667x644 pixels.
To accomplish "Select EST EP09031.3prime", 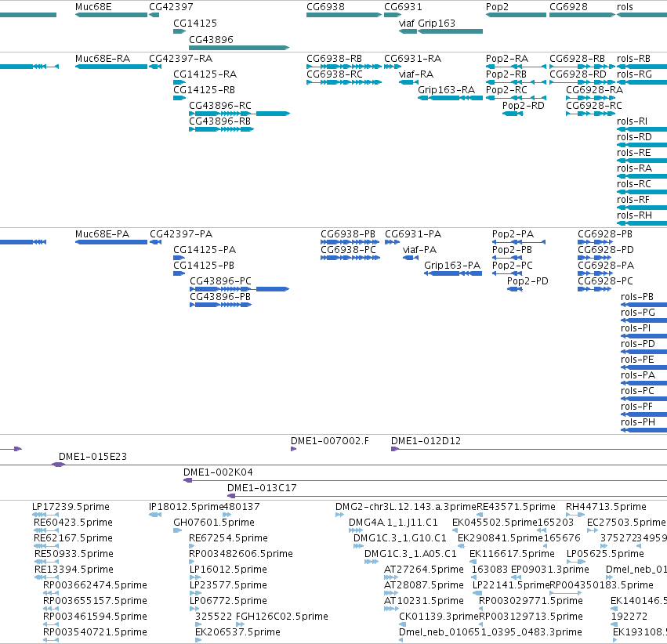I will click(x=549, y=570).
